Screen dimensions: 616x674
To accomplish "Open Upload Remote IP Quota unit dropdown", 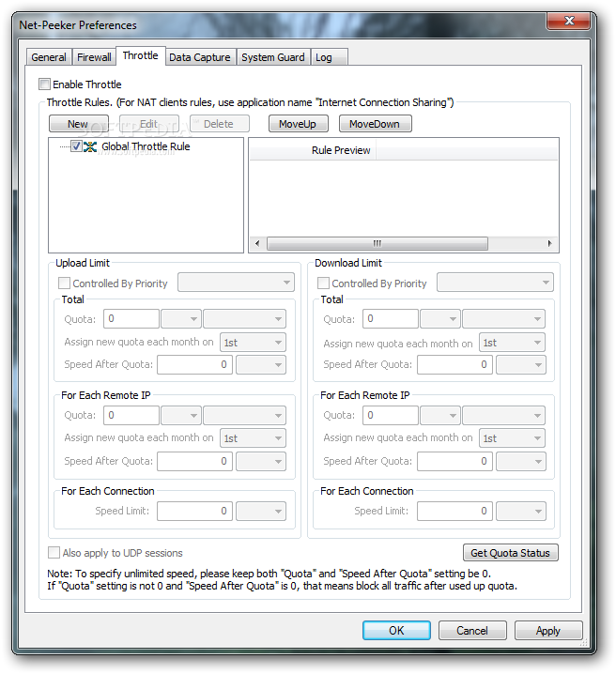I will 181,415.
